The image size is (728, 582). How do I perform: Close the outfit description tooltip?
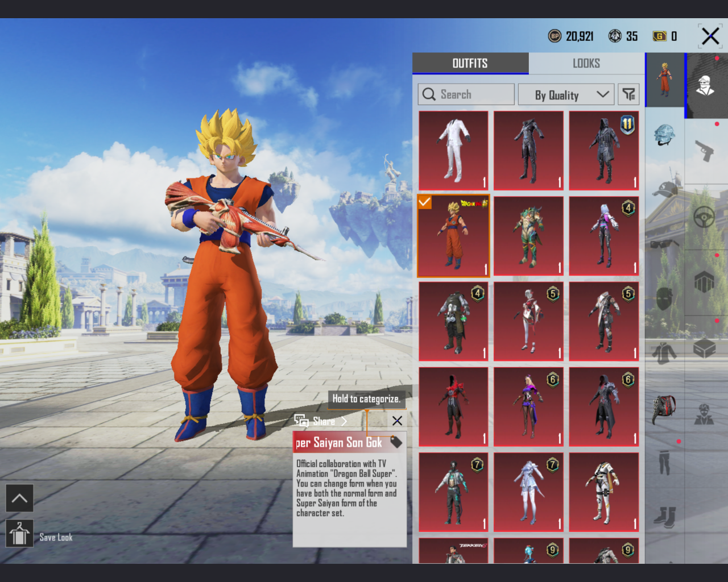click(x=397, y=421)
